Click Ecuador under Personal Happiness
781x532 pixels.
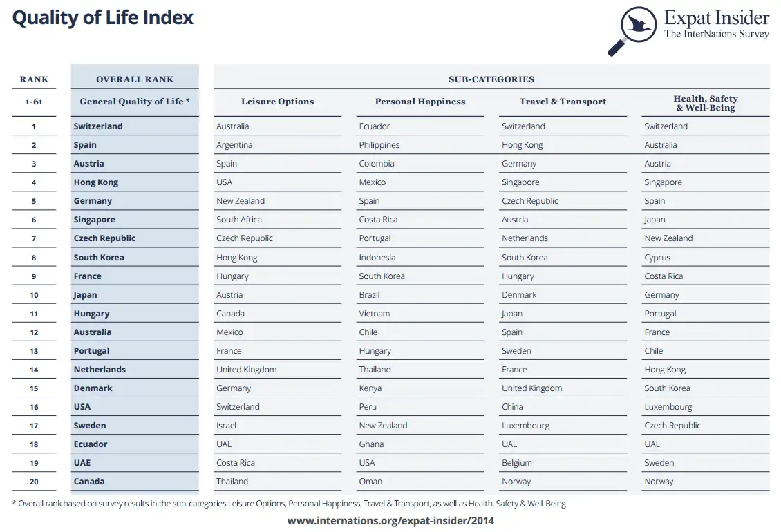(375, 126)
